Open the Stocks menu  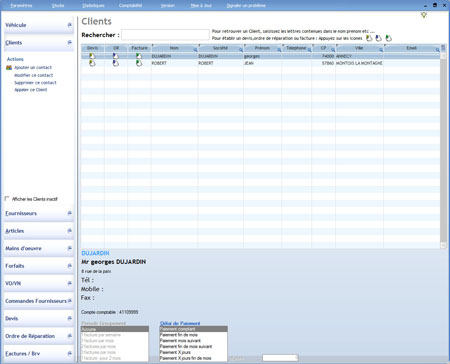pos(58,6)
